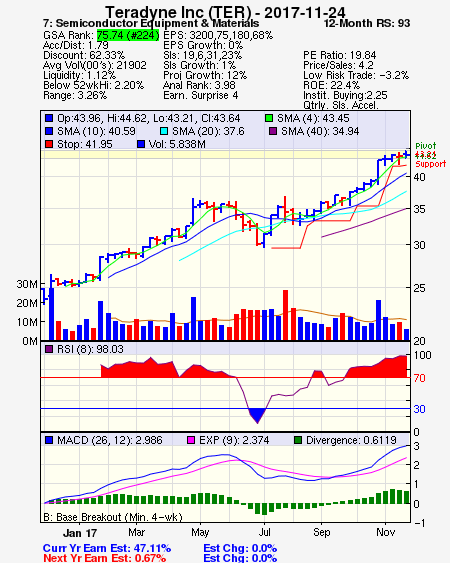This screenshot has height=563, width=450.
Task: Click the EPS: 3200,75,180,68% line
Action: point(218,35)
